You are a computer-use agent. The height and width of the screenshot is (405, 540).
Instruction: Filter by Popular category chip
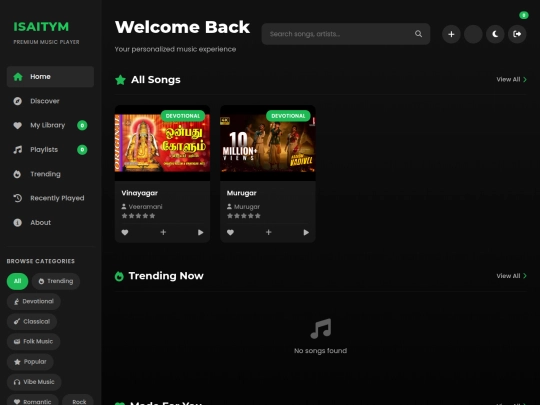pos(30,362)
